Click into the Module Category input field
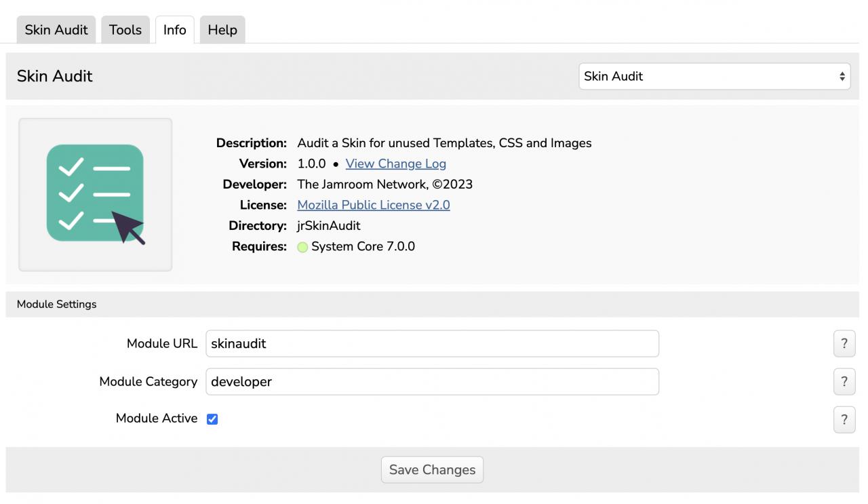 [432, 381]
